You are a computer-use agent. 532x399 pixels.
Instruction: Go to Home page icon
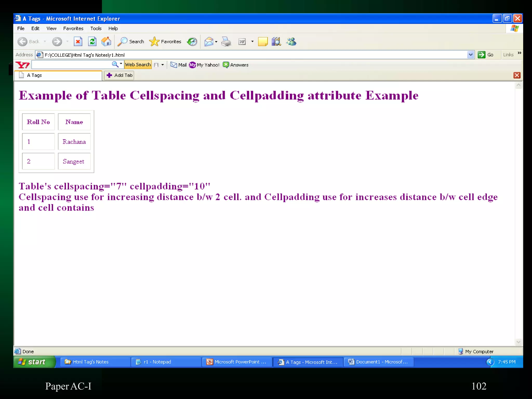pyautogui.click(x=106, y=42)
